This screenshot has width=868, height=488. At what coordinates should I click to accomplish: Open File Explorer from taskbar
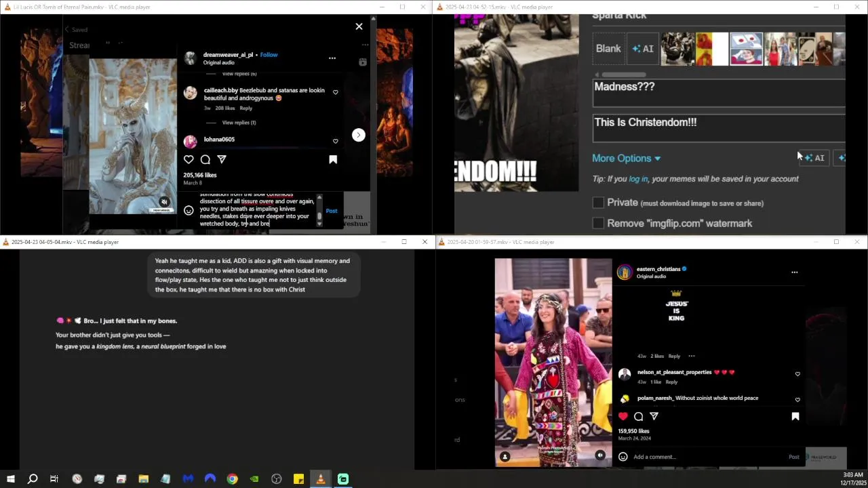[x=144, y=479]
